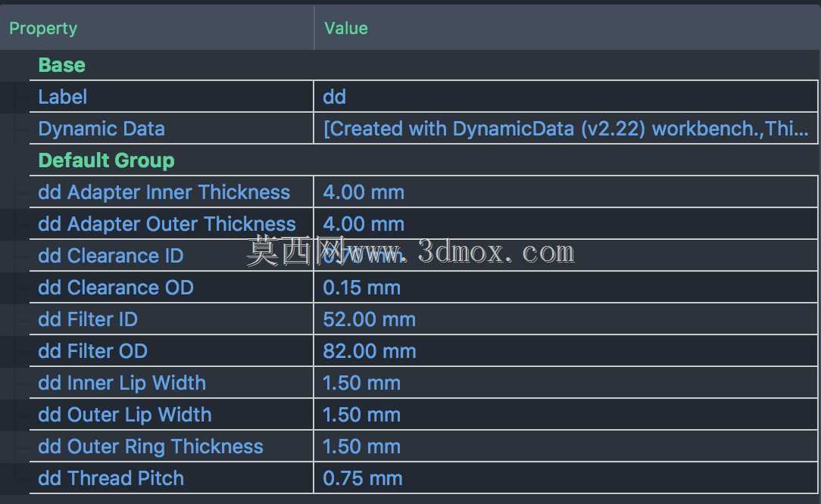
Task: Select the Dynamic Data property row
Action: (x=101, y=129)
